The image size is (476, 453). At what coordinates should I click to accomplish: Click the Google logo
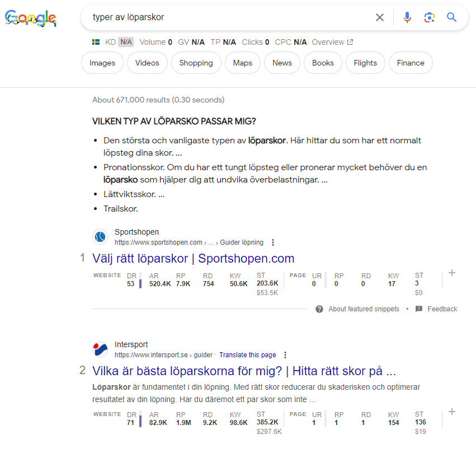(x=30, y=17)
